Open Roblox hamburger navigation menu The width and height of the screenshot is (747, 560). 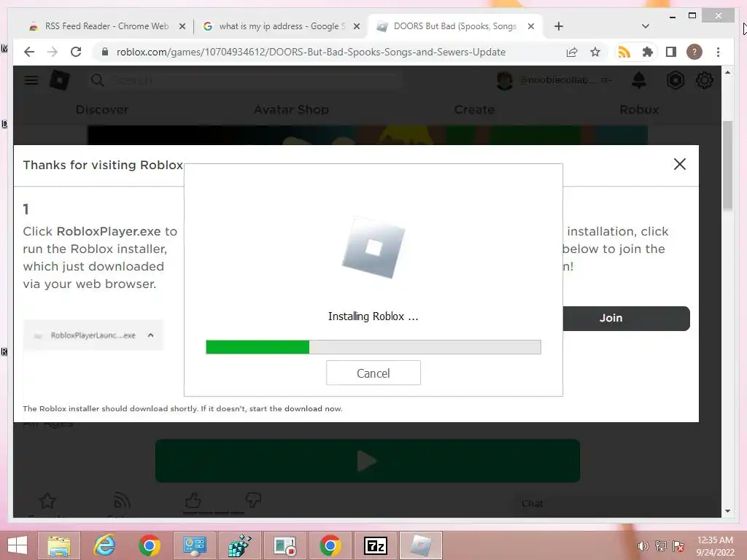(31, 80)
